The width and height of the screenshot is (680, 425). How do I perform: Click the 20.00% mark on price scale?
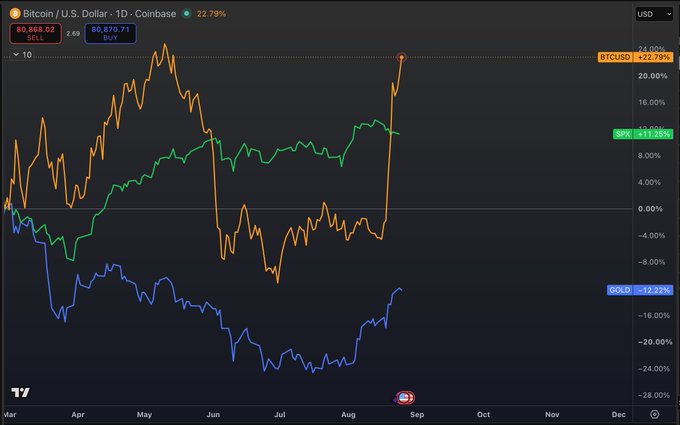[x=652, y=76]
